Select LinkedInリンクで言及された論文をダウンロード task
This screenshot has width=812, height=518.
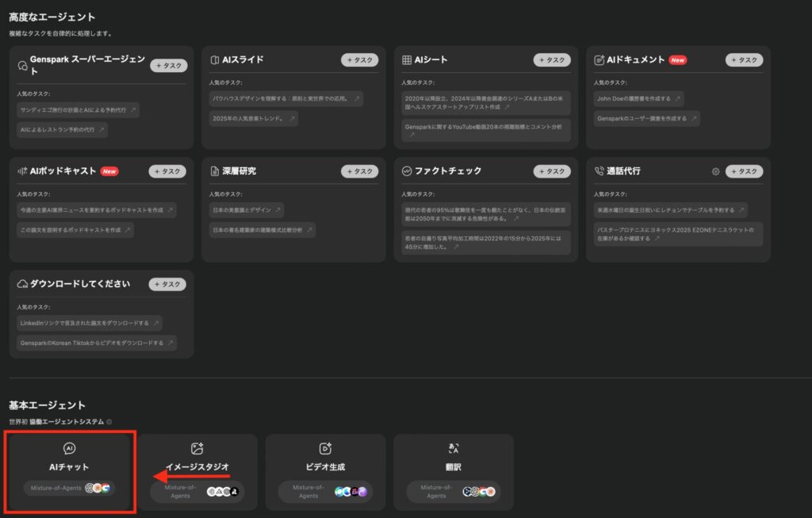coord(90,323)
